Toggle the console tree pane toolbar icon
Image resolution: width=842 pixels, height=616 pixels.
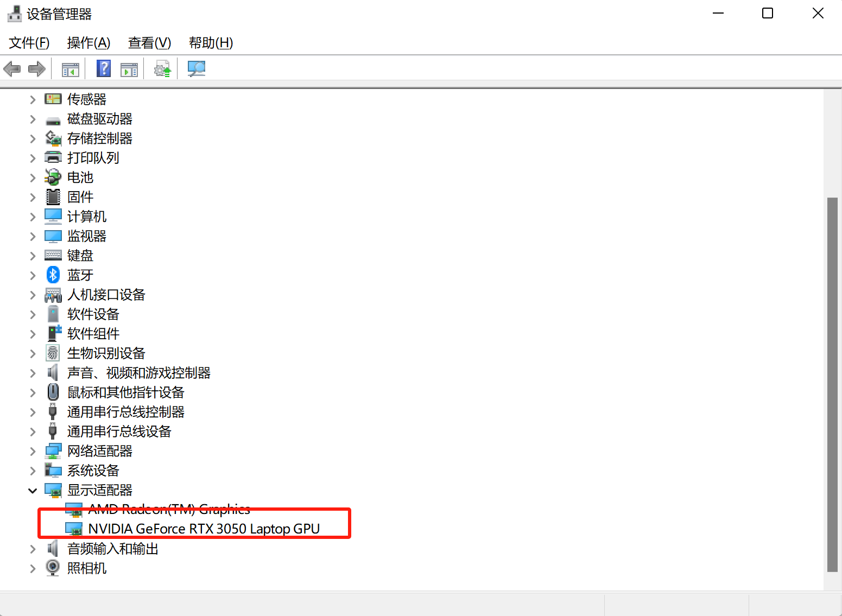71,69
